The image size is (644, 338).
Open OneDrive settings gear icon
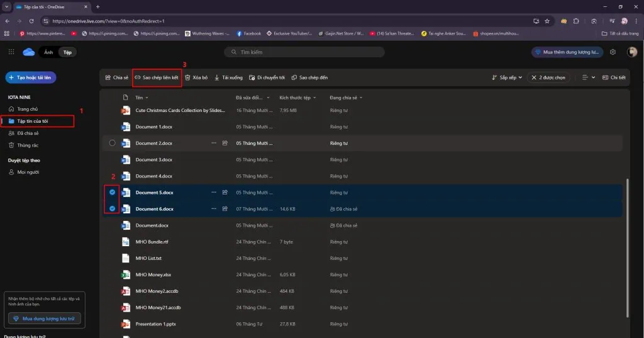[x=613, y=52]
